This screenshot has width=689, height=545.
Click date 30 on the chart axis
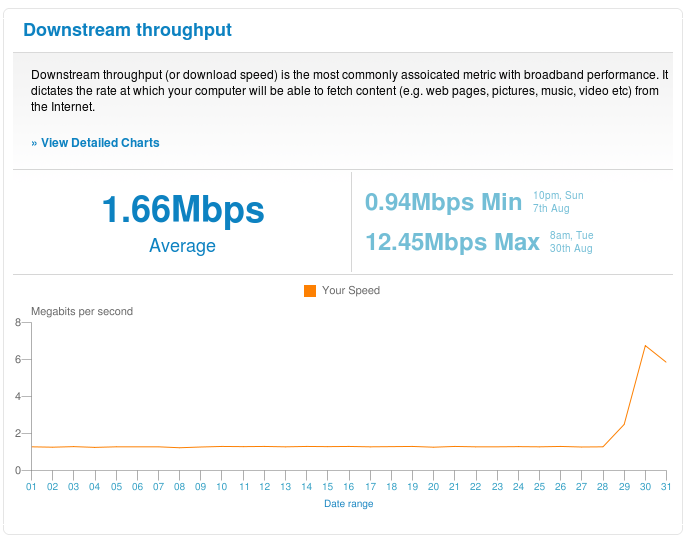pos(645,487)
